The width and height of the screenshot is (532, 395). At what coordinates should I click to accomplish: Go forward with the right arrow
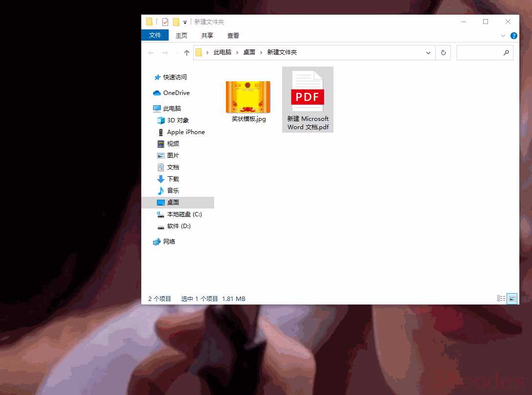(165, 53)
